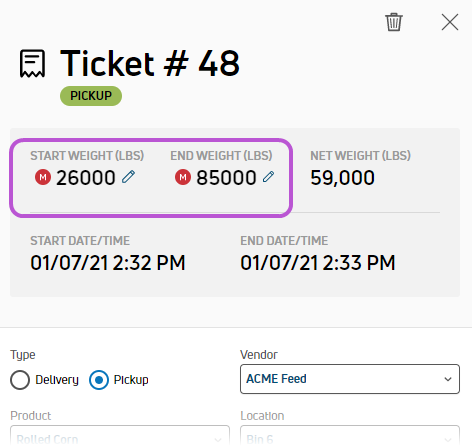Edit start weight with pencil icon

pyautogui.click(x=128, y=177)
